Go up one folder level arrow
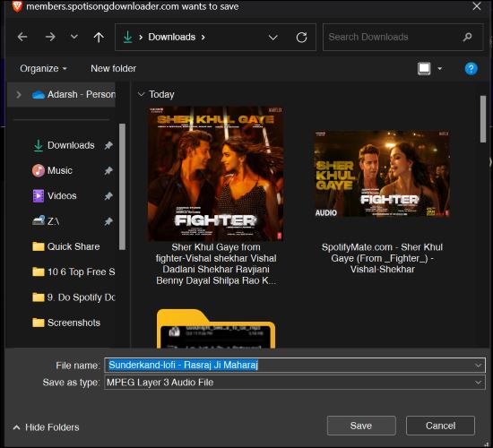493x448 pixels. [x=99, y=38]
